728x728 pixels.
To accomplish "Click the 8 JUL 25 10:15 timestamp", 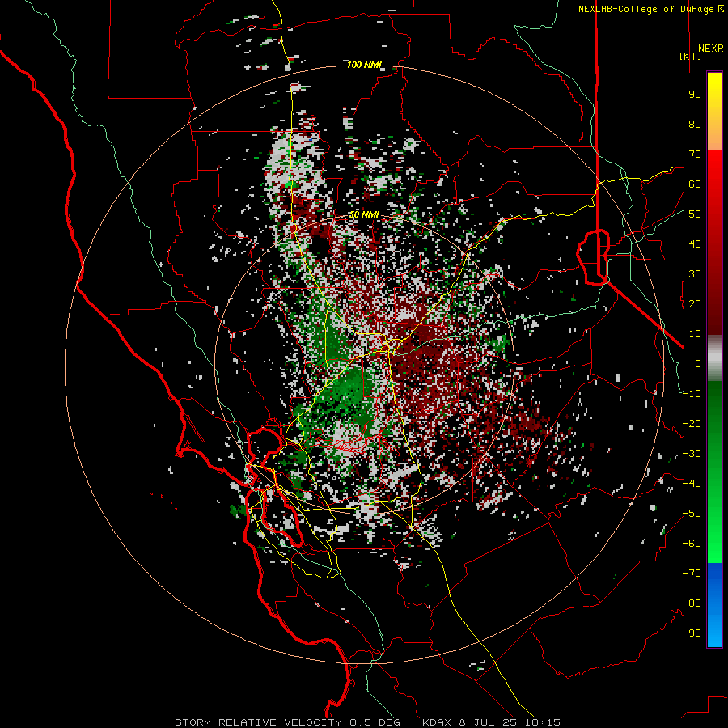I will [x=510, y=722].
